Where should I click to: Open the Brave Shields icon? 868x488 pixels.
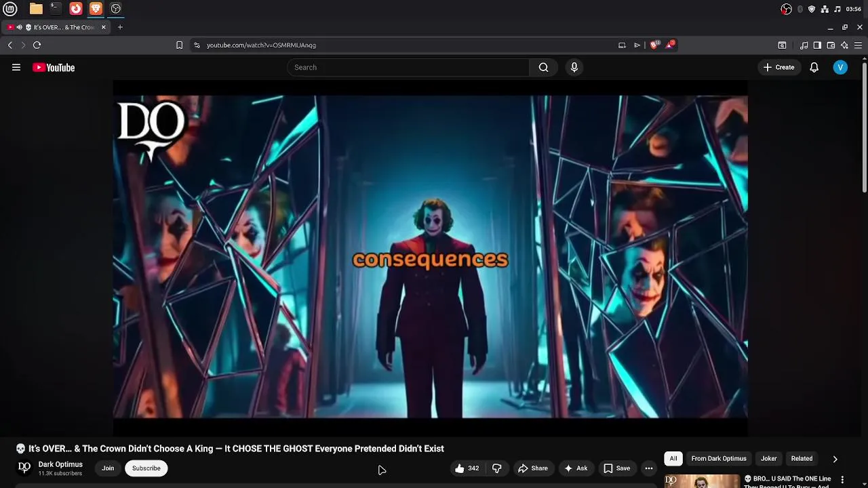click(x=654, y=45)
